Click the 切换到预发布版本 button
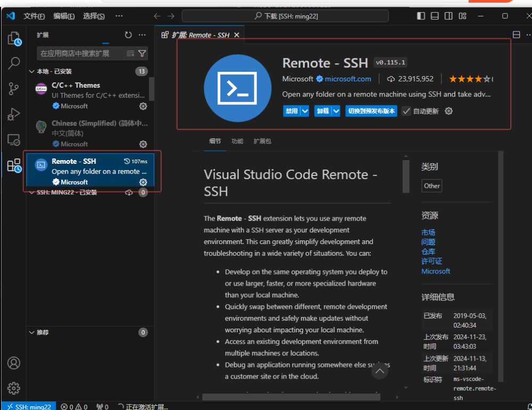Screen dimensions: 532x410 click(371, 111)
